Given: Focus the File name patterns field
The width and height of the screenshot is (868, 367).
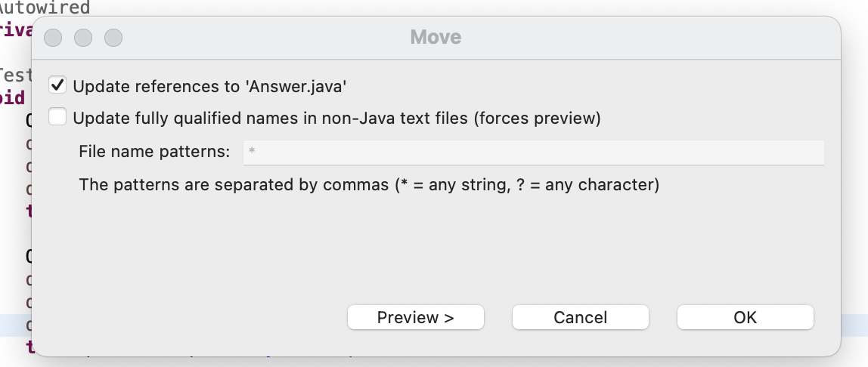Looking at the screenshot, I should click(x=534, y=152).
